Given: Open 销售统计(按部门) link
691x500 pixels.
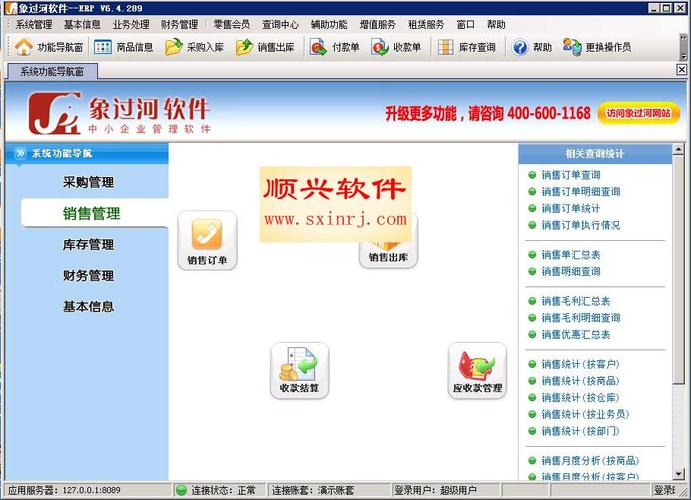Looking at the screenshot, I should coord(580,431).
